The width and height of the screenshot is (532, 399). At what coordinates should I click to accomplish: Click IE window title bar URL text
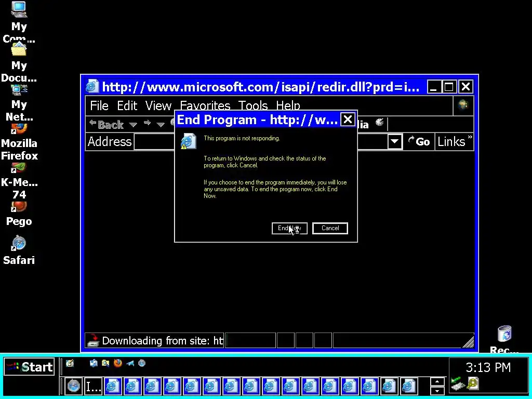coord(260,87)
